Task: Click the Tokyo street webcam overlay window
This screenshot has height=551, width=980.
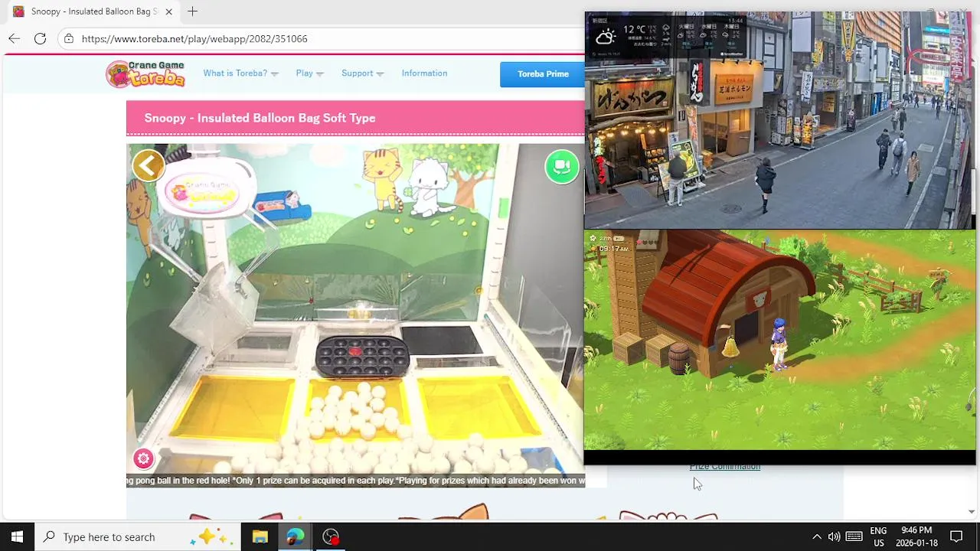Action: click(x=779, y=120)
